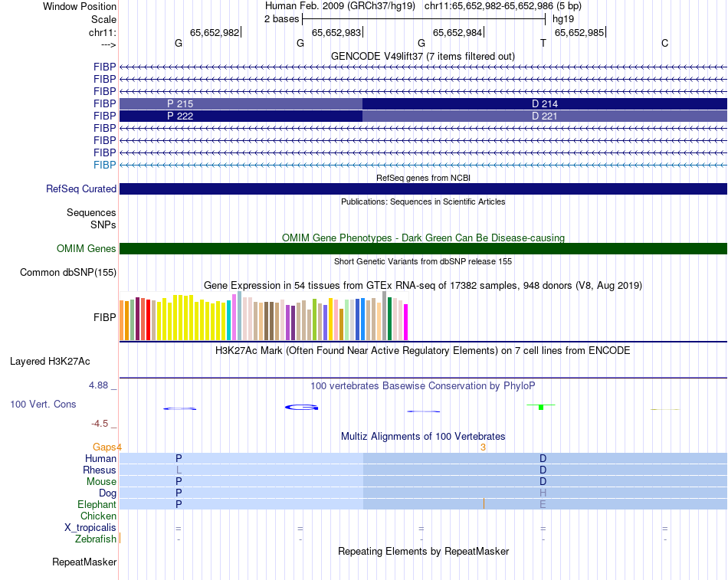Click the X_tropicalis species row label
The width and height of the screenshot is (728, 580).
90,528
